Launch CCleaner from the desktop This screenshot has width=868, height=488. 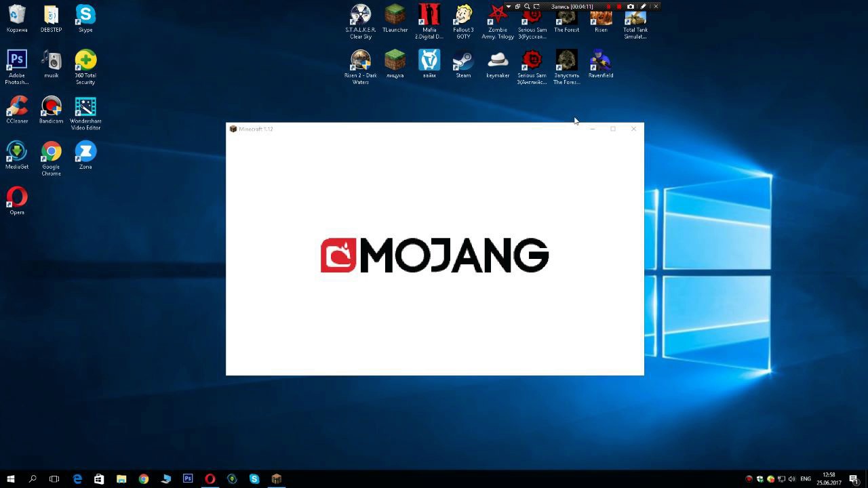tap(17, 109)
